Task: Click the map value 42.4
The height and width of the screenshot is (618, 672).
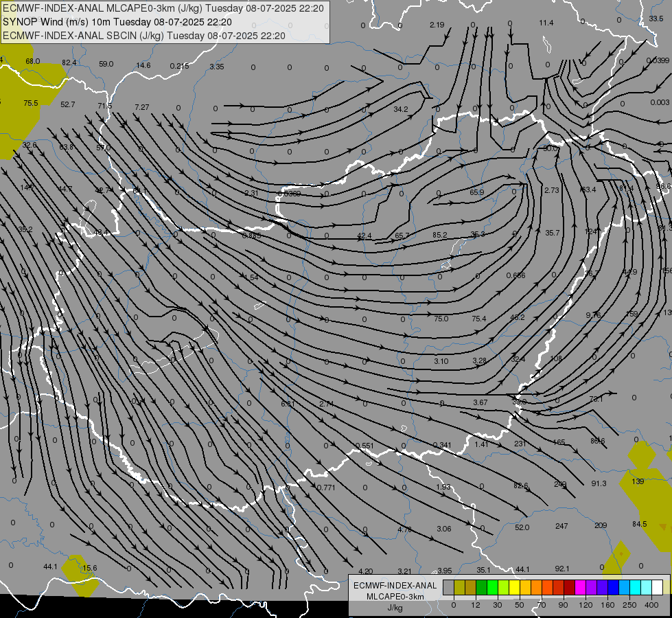Action: click(x=364, y=236)
